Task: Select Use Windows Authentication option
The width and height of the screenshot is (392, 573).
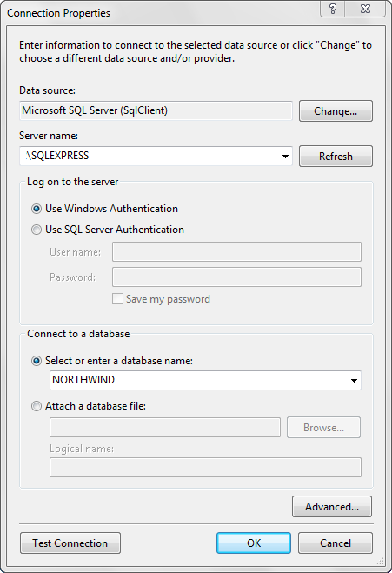Action: click(x=37, y=209)
